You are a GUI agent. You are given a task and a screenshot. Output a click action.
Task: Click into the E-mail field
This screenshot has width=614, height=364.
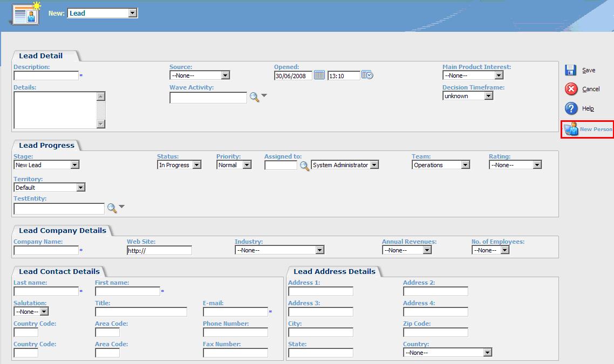(236, 312)
